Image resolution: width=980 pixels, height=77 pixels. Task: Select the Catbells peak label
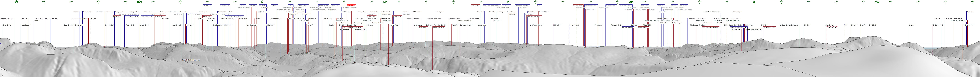pos(257,18)
